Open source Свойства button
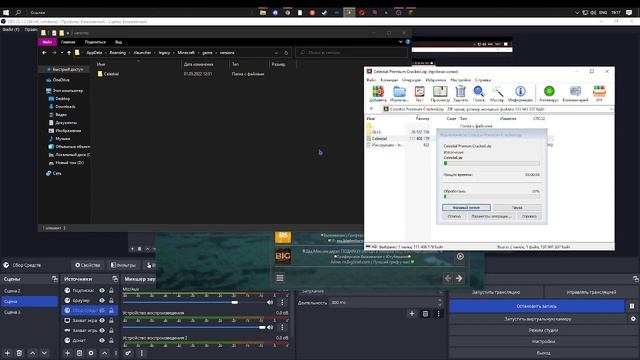 coord(87,265)
